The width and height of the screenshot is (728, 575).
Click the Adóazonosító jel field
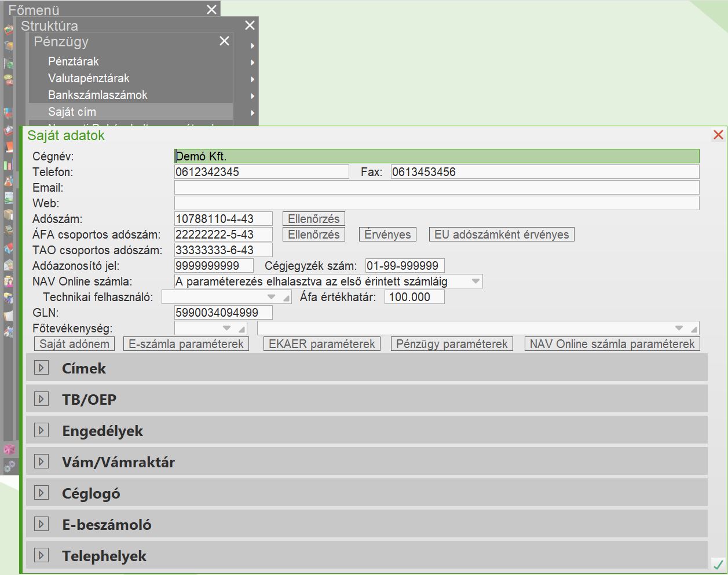(x=214, y=266)
